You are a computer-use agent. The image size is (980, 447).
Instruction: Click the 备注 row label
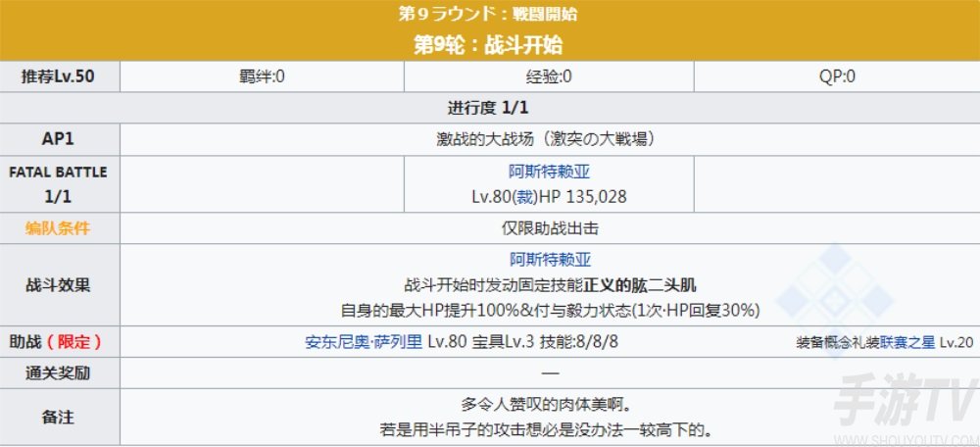(x=60, y=417)
